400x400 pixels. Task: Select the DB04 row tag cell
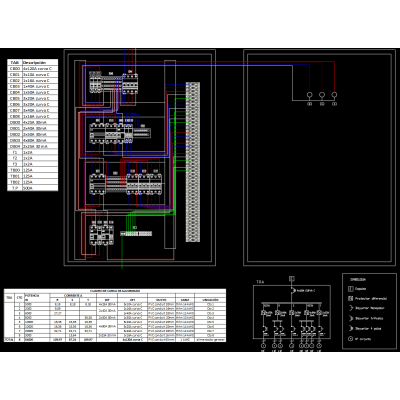15,146
